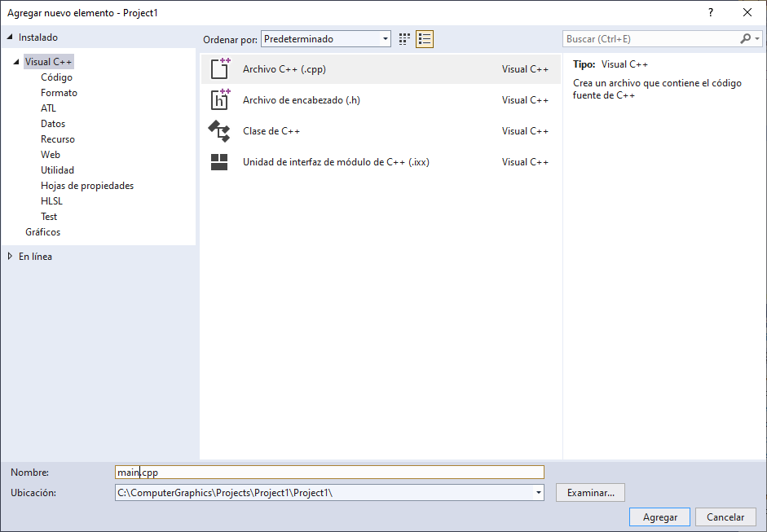Open the dialog help question mark
The height and width of the screenshot is (532, 767).
click(711, 12)
